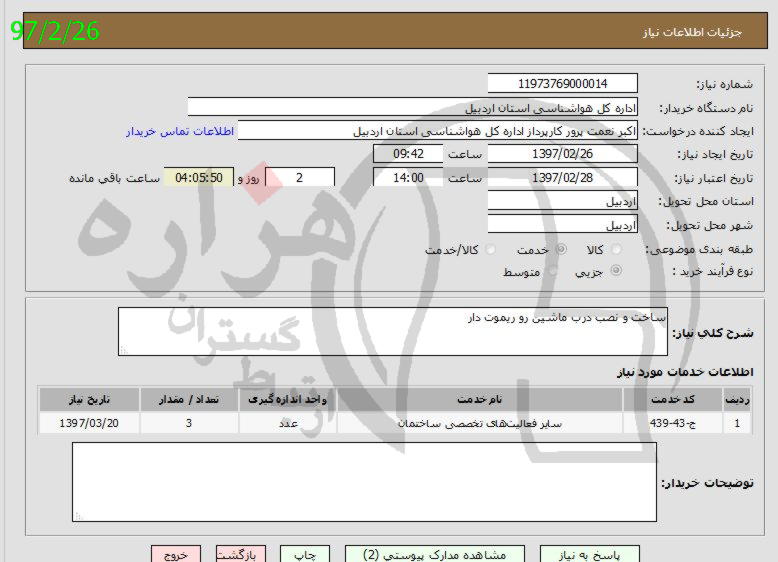Click the delivery city field اردبیل
The image size is (778, 562).
click(563, 225)
